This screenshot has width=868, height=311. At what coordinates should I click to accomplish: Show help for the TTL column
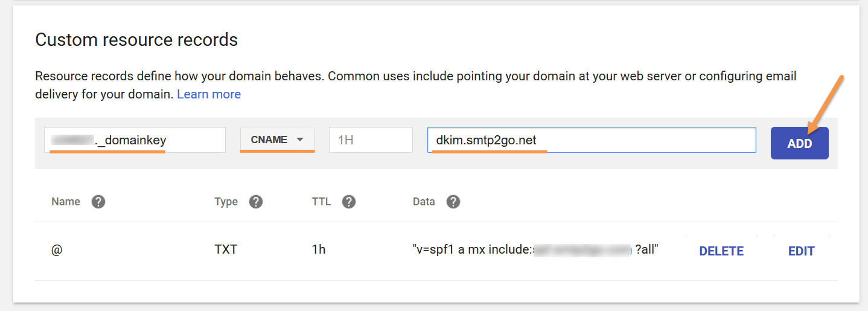tap(348, 202)
